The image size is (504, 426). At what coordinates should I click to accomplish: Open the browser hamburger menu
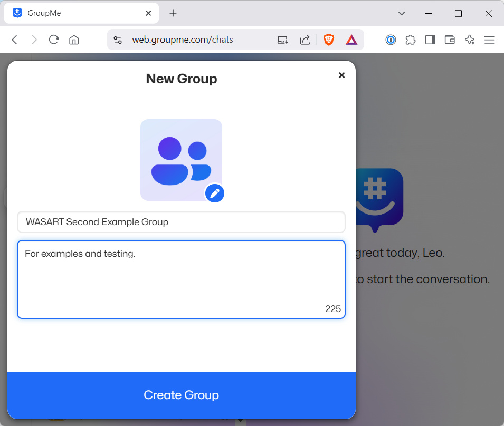tap(489, 40)
